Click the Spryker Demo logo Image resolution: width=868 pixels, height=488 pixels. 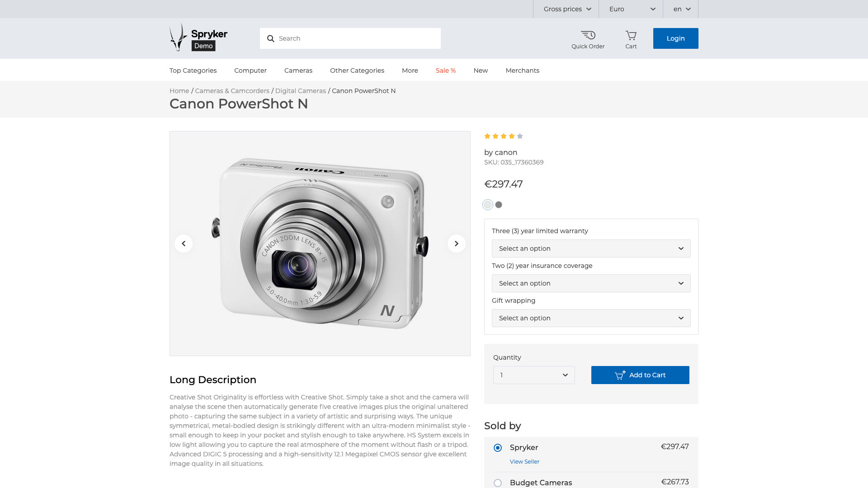coord(198,38)
